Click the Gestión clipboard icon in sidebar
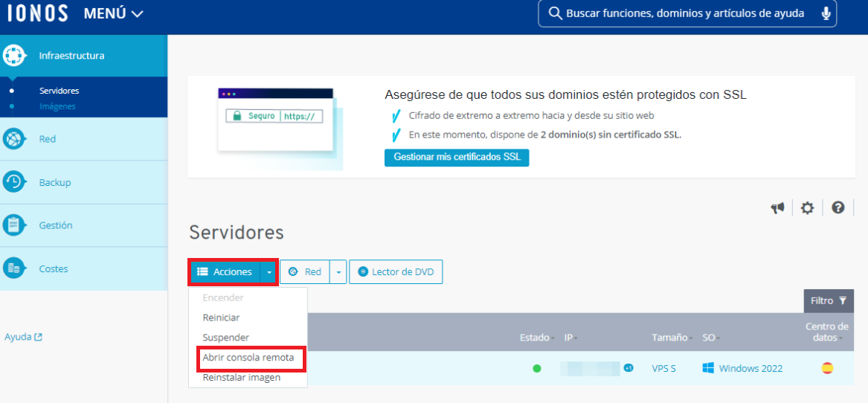 [14, 225]
